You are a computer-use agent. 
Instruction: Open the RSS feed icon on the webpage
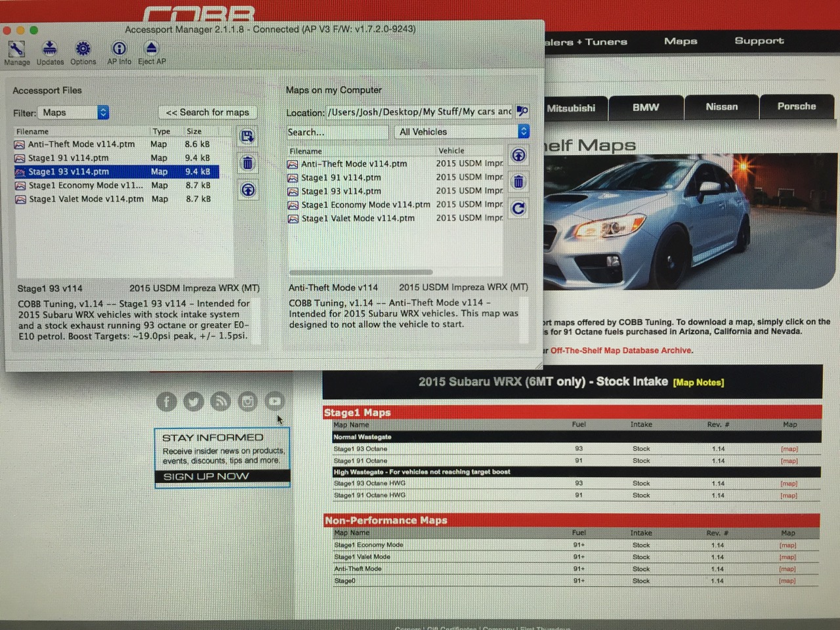click(x=220, y=402)
